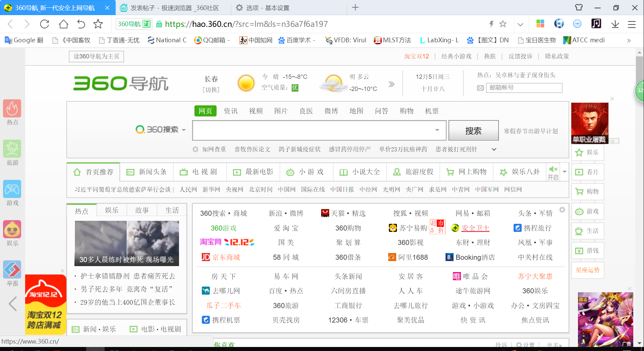
Task: Click the 举报 sidebar icon
Action: tap(12, 269)
